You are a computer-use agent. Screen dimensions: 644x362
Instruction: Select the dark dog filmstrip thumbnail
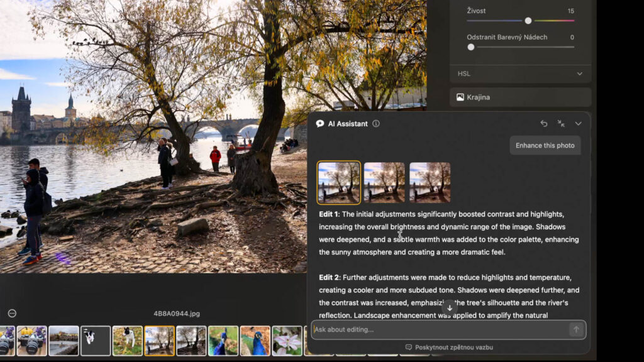pyautogui.click(x=96, y=341)
